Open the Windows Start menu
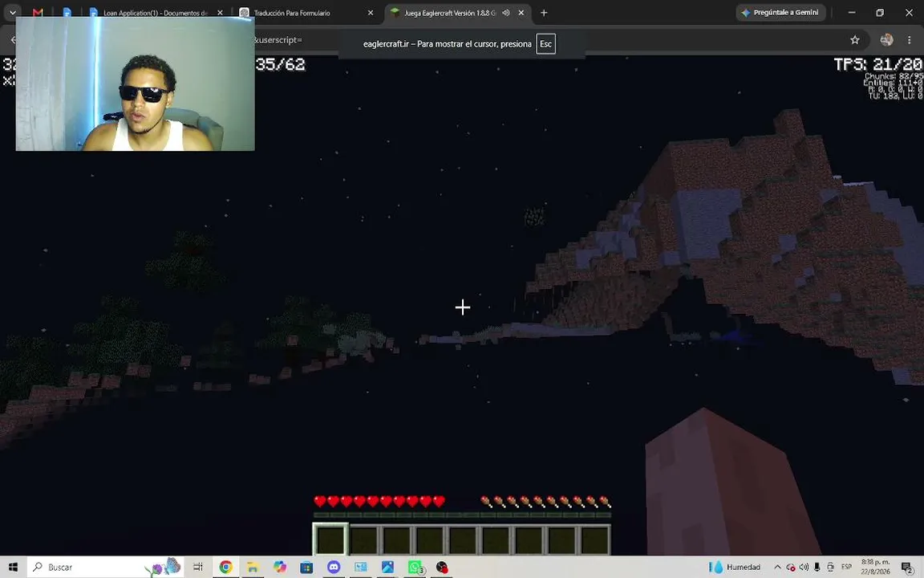 click(13, 567)
